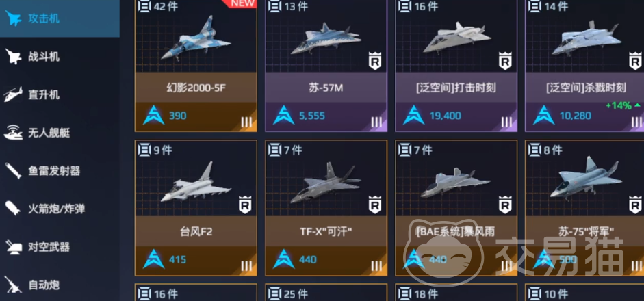Open the 无人舰艇 unmanned vessel icon
Screen dimensions: 644x301
13,133
